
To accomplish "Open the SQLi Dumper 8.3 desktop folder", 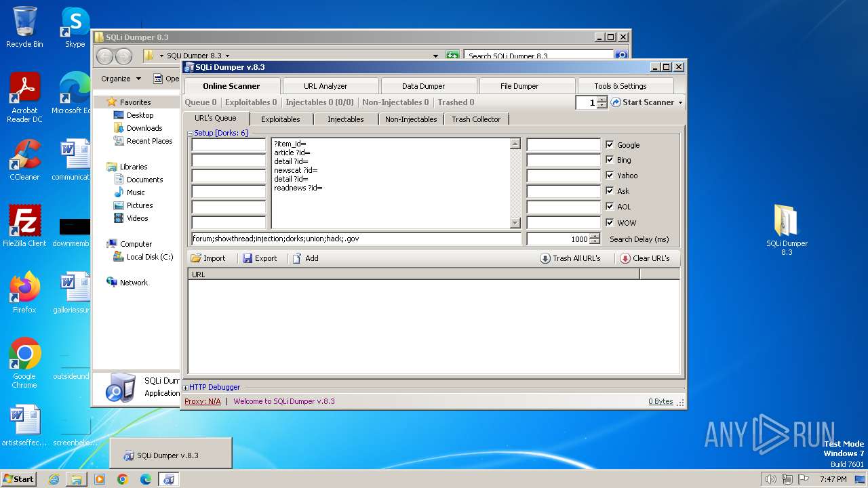I will click(787, 230).
